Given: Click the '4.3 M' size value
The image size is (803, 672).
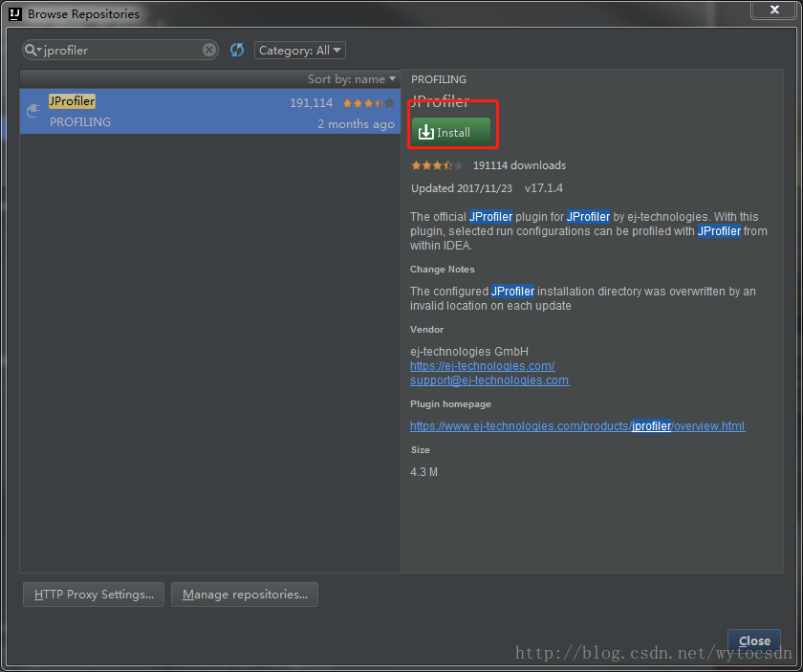Looking at the screenshot, I should coord(424,471).
